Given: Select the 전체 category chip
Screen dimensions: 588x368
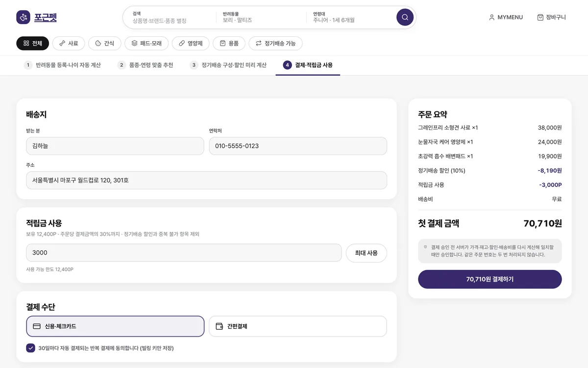Looking at the screenshot, I should (33, 43).
